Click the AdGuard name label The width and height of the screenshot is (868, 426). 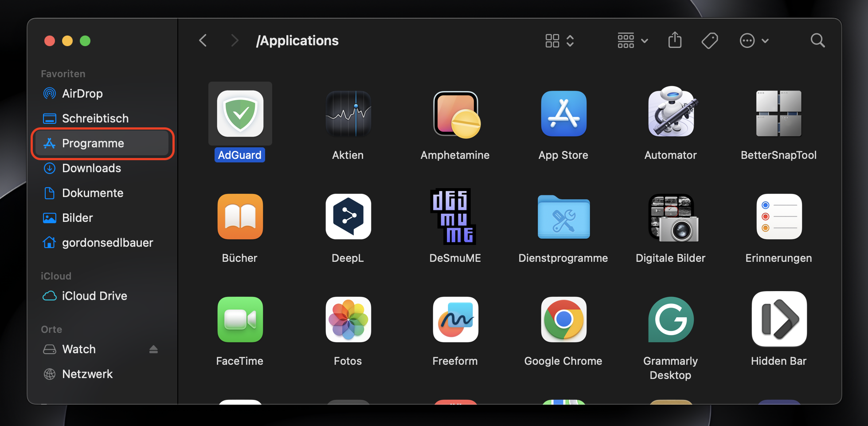[x=240, y=155]
